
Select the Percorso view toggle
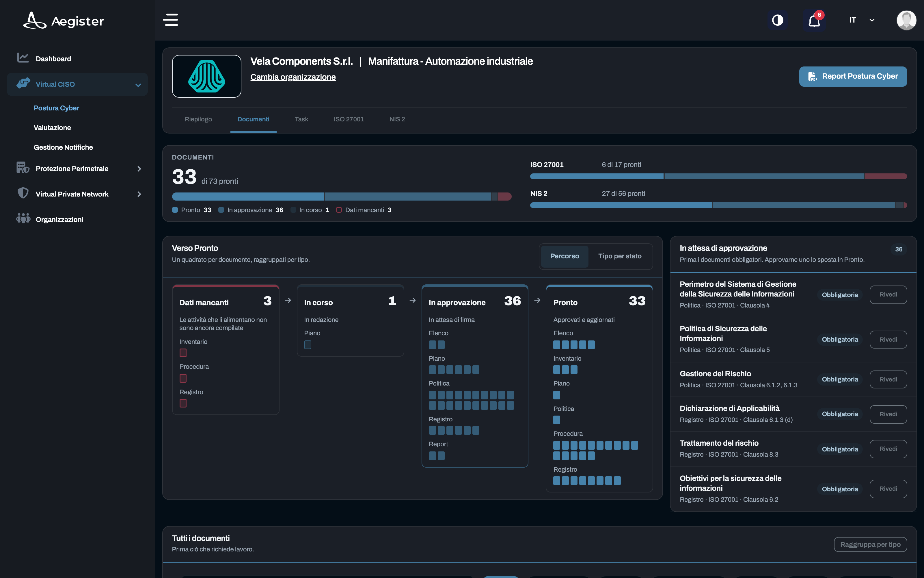click(564, 257)
